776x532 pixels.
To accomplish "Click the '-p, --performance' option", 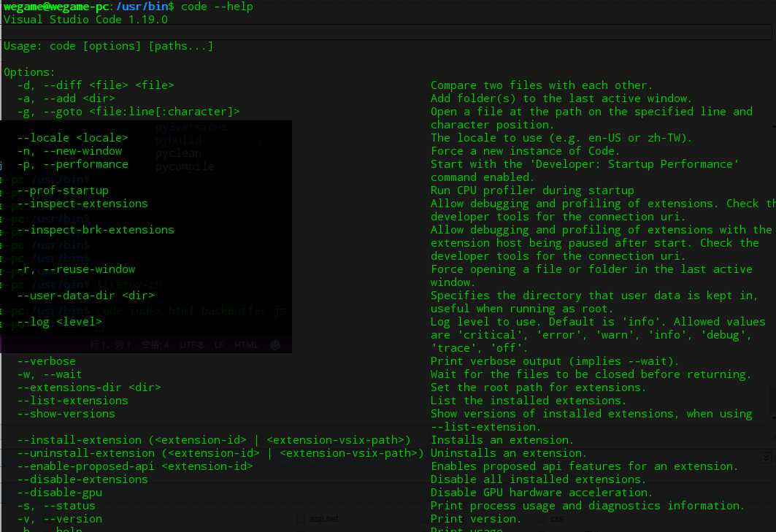I will tap(72, 163).
